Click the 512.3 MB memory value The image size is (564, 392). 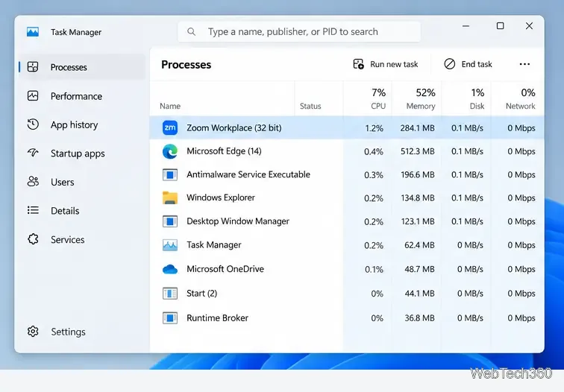pyautogui.click(x=418, y=151)
